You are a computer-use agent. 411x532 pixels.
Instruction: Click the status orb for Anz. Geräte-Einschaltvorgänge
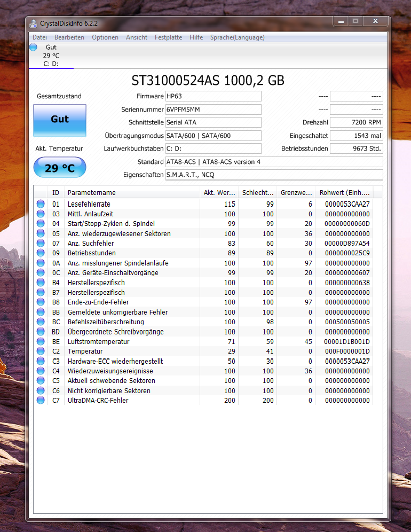pyautogui.click(x=41, y=273)
